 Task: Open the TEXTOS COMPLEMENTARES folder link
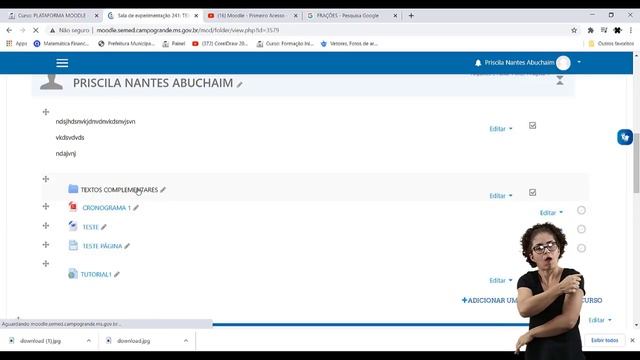tap(119, 190)
